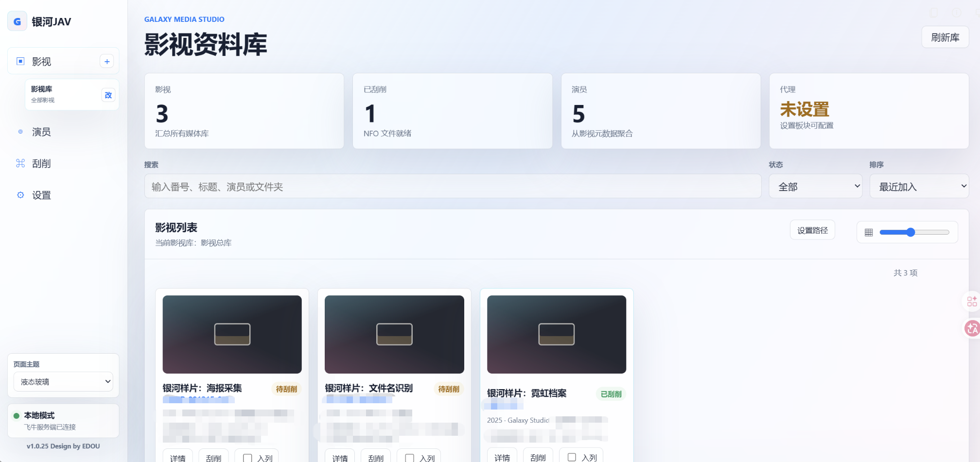This screenshot has height=462, width=980.
Task: Open the 状态 dropdown showing 全部
Action: tap(816, 187)
